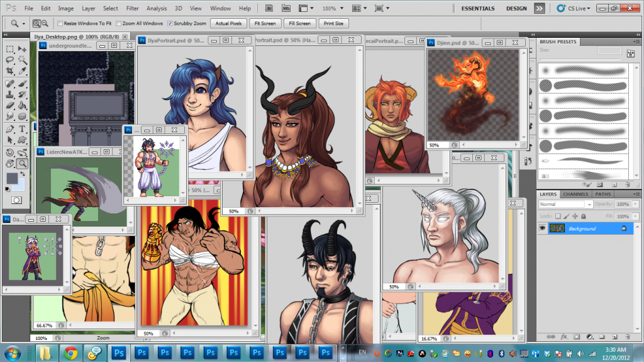This screenshot has width=644, height=362.
Task: Switch to the Channels tab
Action: point(575,194)
